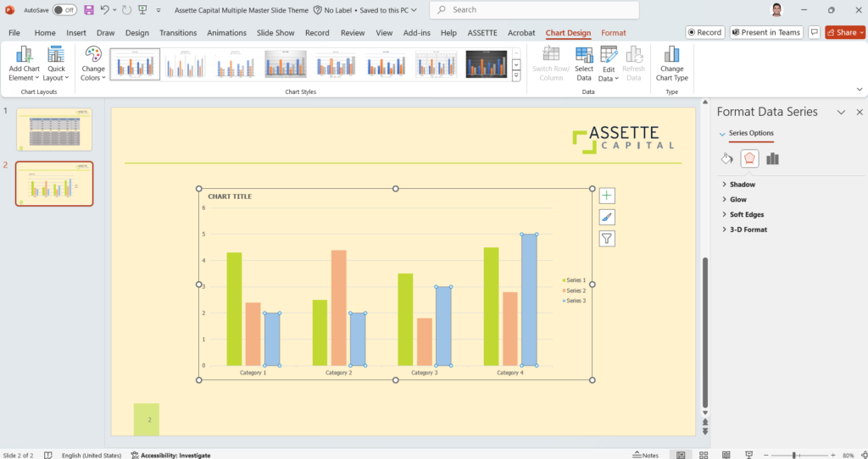Viewport: 868px width, 459px height.
Task: Switch to the Insert tab
Action: point(75,33)
